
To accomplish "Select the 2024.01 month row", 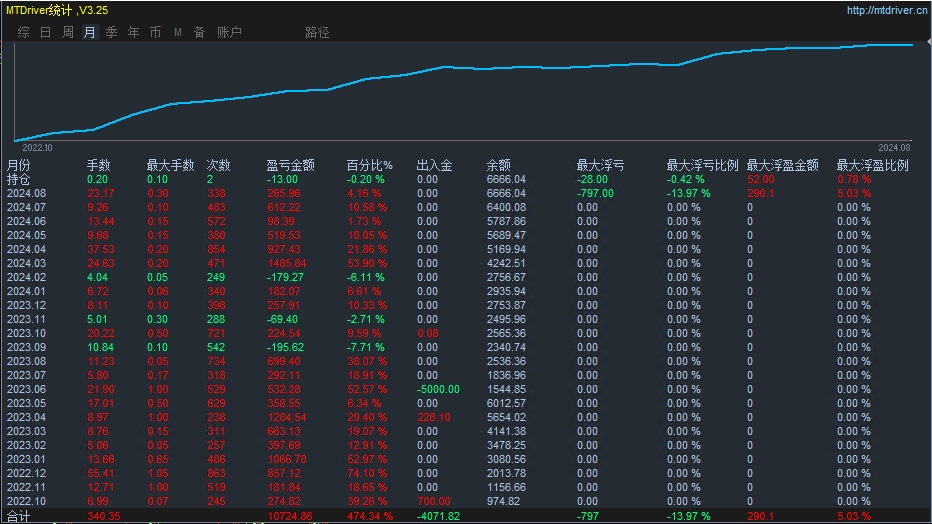I will coord(26,291).
